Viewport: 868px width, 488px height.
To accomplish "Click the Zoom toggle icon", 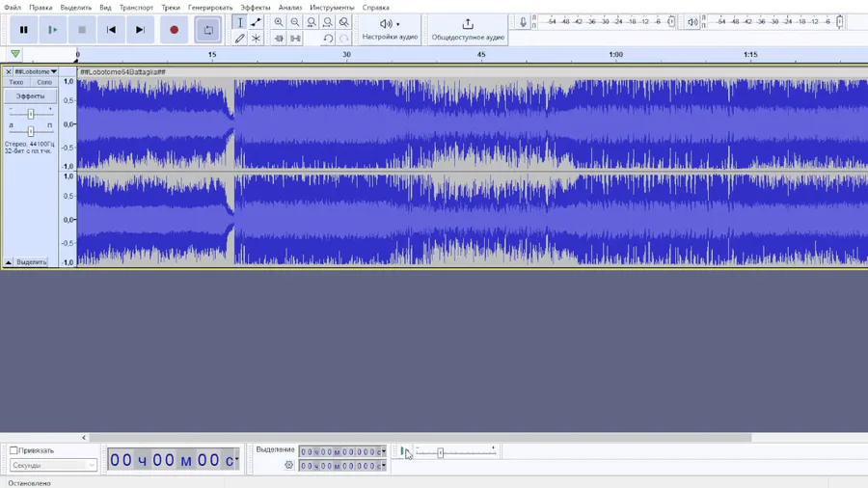I will click(344, 22).
